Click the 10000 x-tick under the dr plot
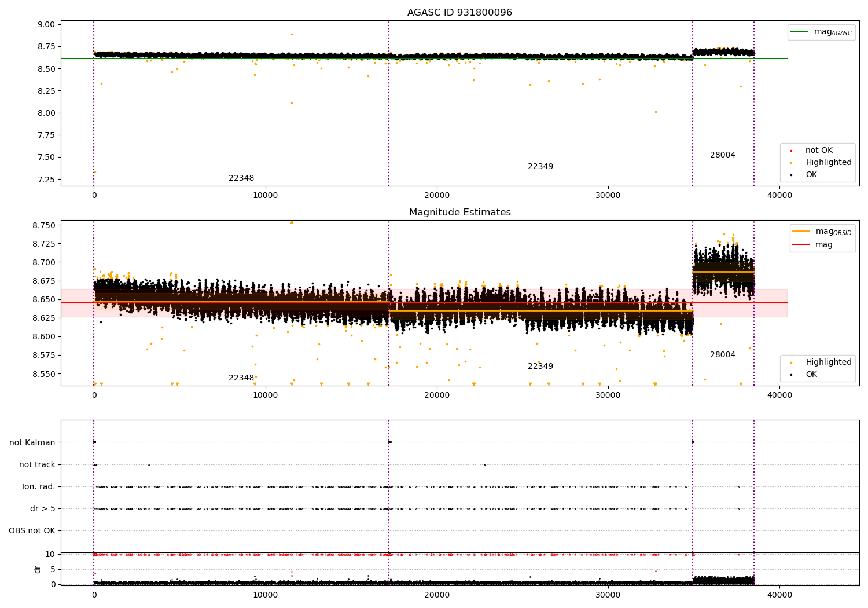The height and width of the screenshot is (608, 868). point(266,594)
